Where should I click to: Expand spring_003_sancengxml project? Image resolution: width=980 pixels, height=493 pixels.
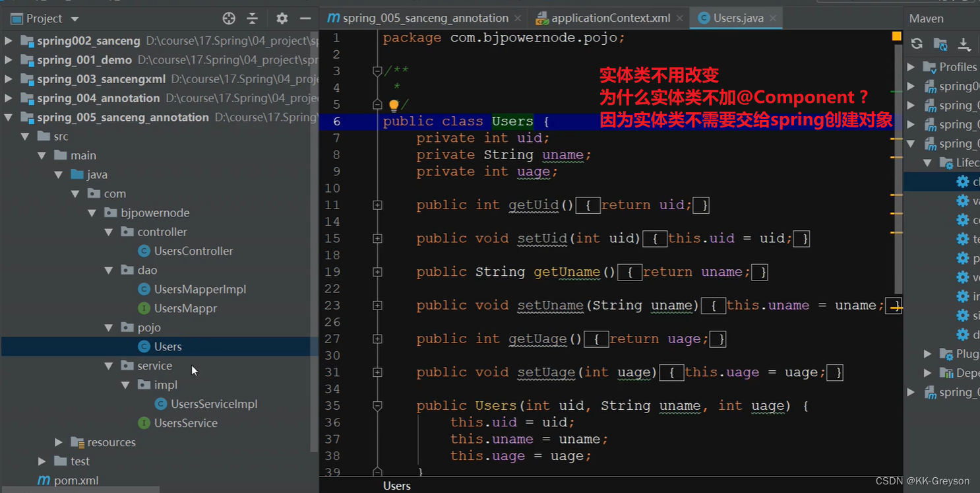pos(9,79)
